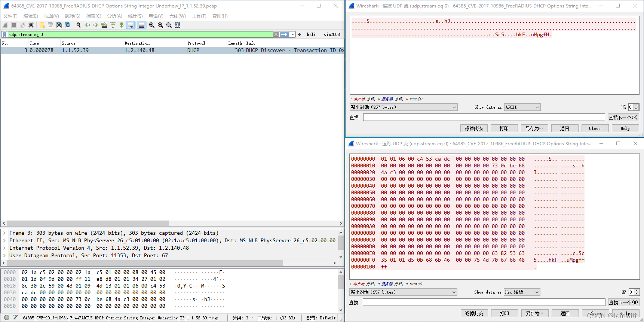This screenshot has height=322, width=644.
Task: Apply the display filter arrow button
Action: coord(285,34)
